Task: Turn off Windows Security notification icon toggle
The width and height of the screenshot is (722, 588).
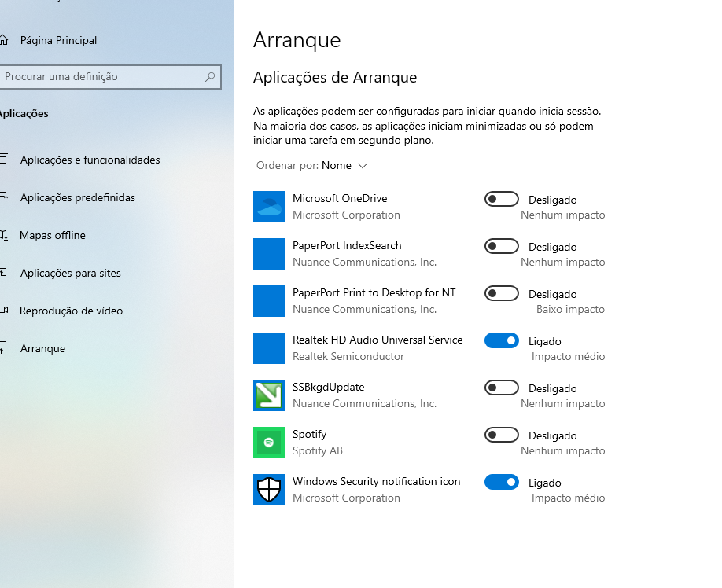Action: (x=501, y=483)
